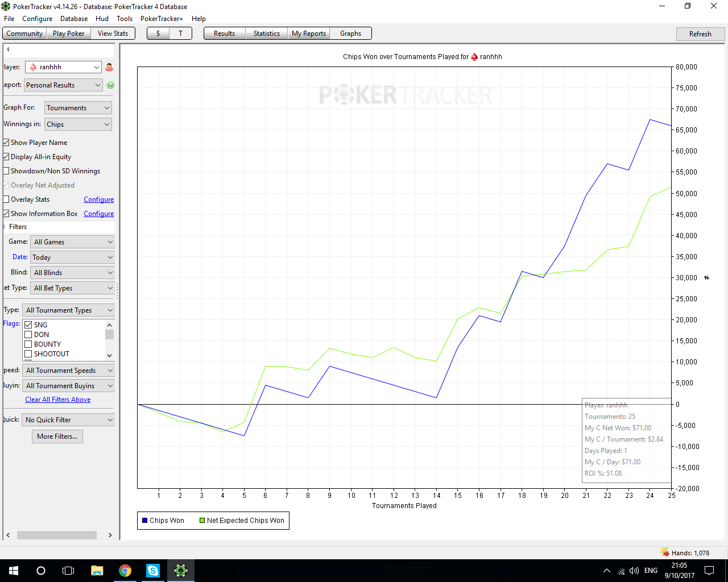Open File Explorer from the taskbar
This screenshot has height=582, width=728.
pos(97,571)
